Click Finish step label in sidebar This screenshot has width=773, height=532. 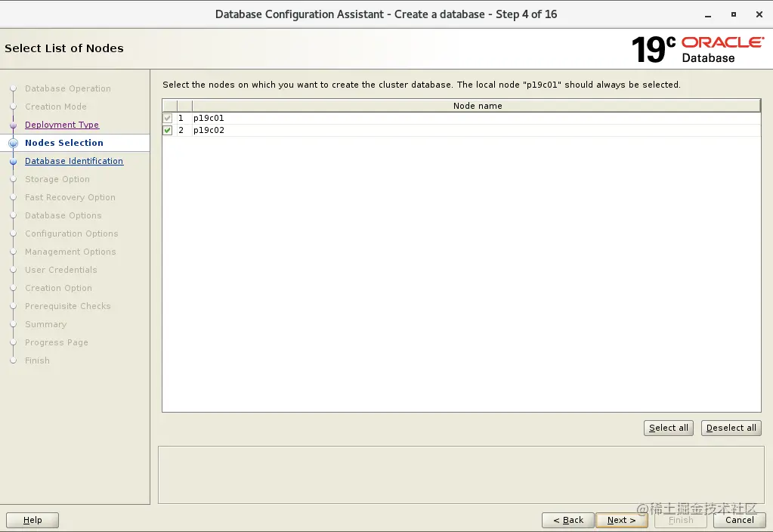[x=38, y=361]
